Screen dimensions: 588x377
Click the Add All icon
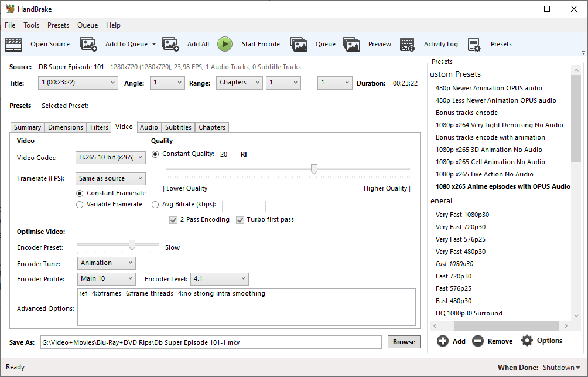coord(170,44)
